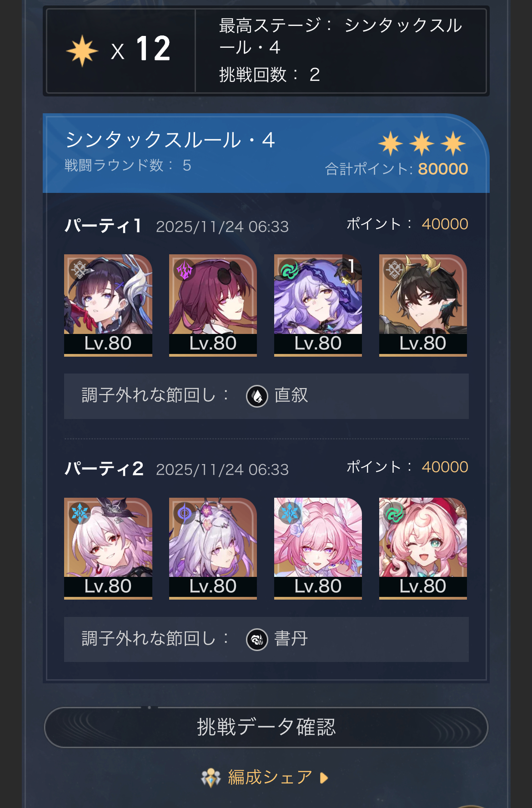532x808 pixels.
Task: Select the red-haired sunglasses character in Party 1
Action: 213,305
